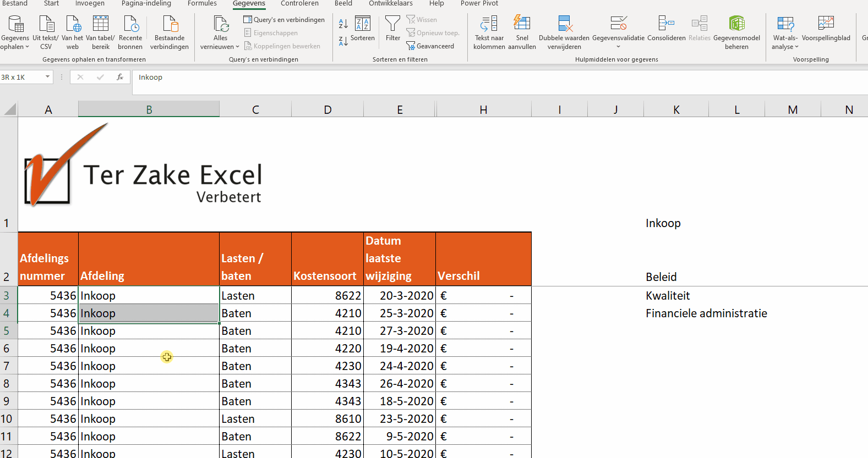This screenshot has width=868, height=458.
Task: Switch to the Ontwikkelaars tab
Action: coord(391,3)
